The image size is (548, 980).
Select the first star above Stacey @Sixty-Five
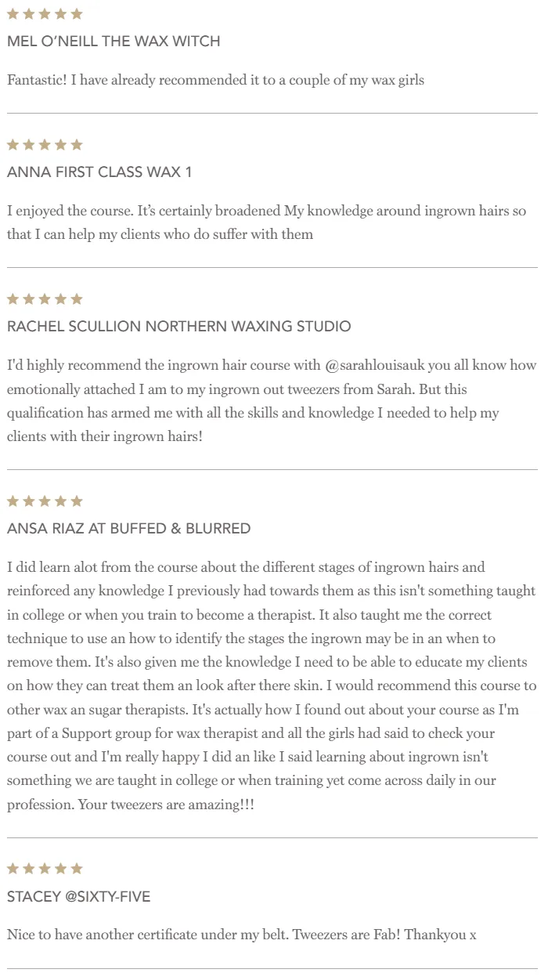[x=13, y=869]
